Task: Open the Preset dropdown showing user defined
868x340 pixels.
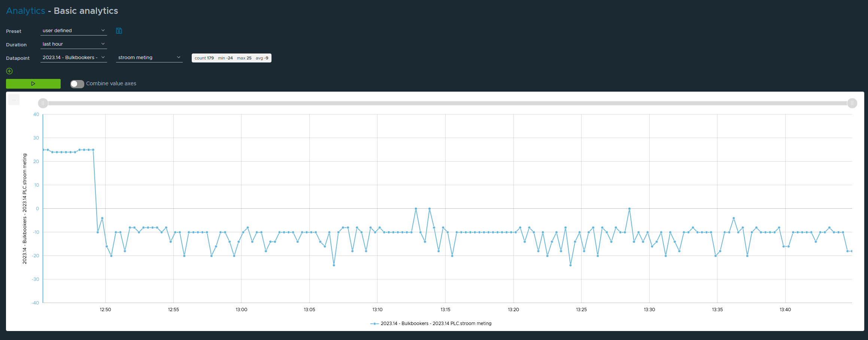Action: click(73, 31)
